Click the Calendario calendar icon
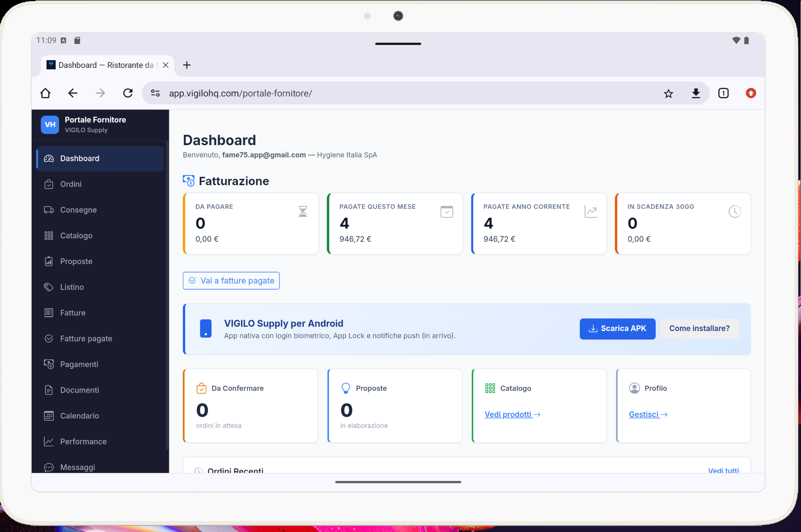Image resolution: width=801 pixels, height=532 pixels. [x=49, y=416]
